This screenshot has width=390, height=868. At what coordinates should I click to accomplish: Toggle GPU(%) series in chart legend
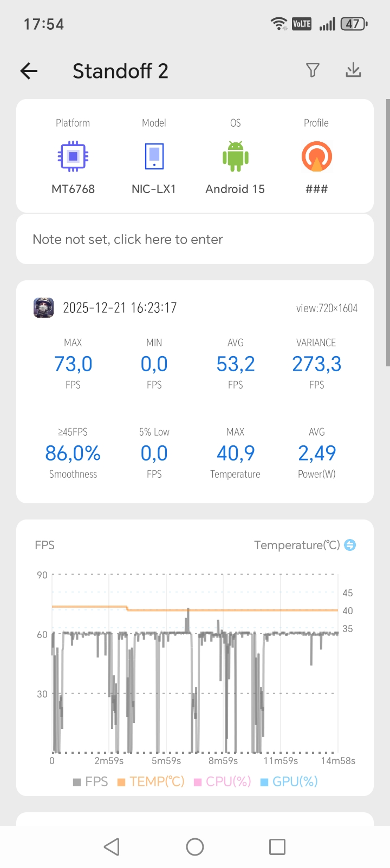click(x=289, y=781)
